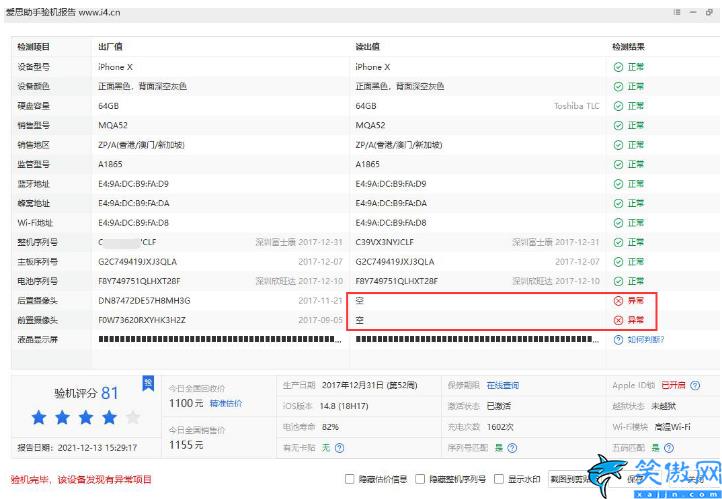
Task: Click the green check icon in 蓝牙地址 row
Action: [x=618, y=184]
